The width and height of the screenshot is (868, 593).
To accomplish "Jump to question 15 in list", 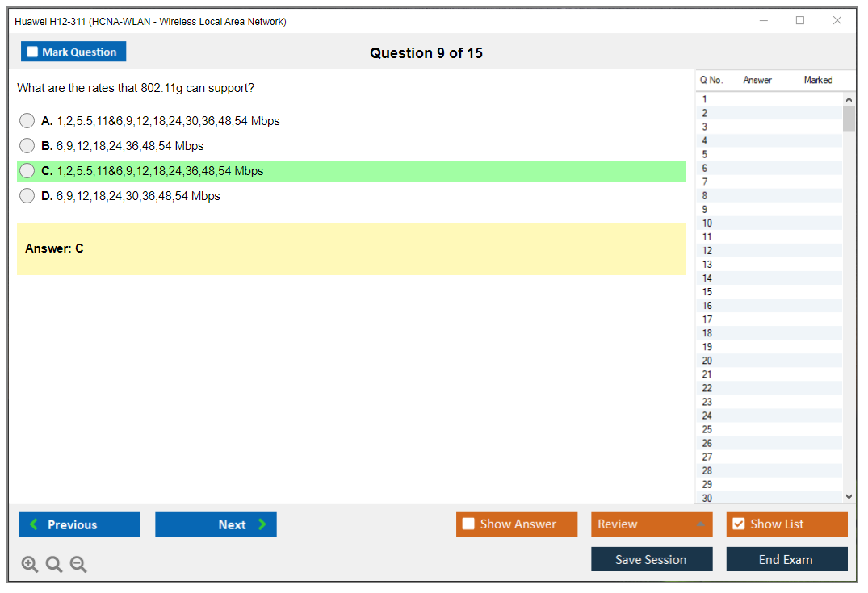I will coord(707,292).
